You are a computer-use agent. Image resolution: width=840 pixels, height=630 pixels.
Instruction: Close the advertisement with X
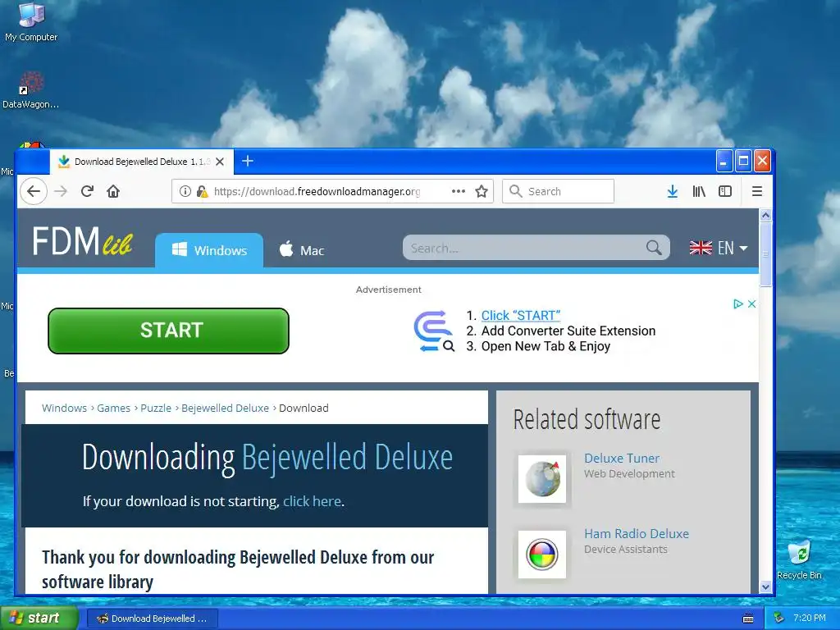point(751,304)
